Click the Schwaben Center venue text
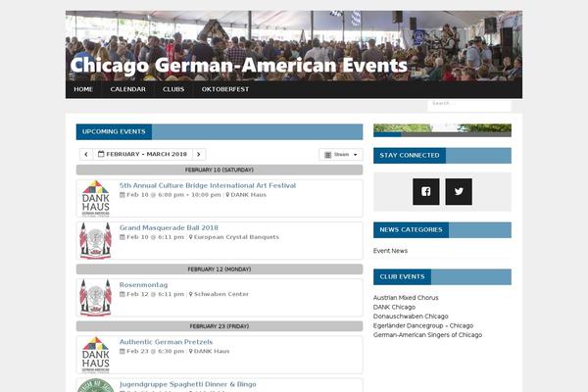This screenshot has height=392, width=588. [x=220, y=294]
